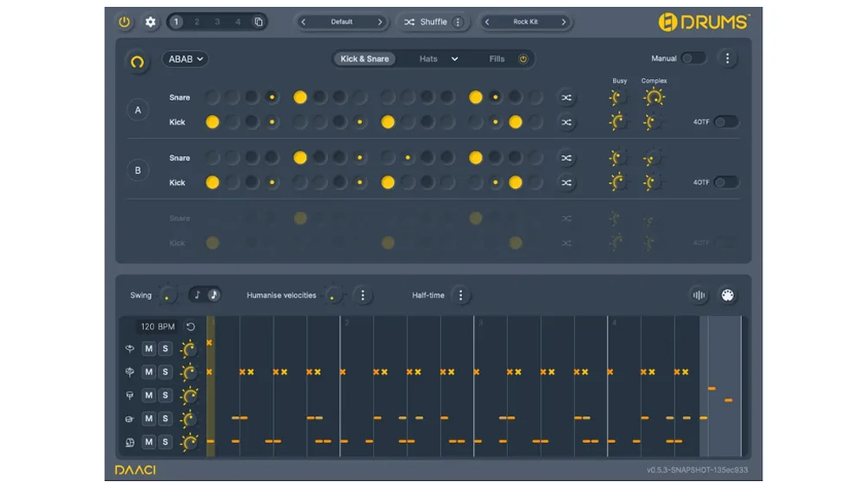Select section B button
The width and height of the screenshot is (868, 488).
138,169
